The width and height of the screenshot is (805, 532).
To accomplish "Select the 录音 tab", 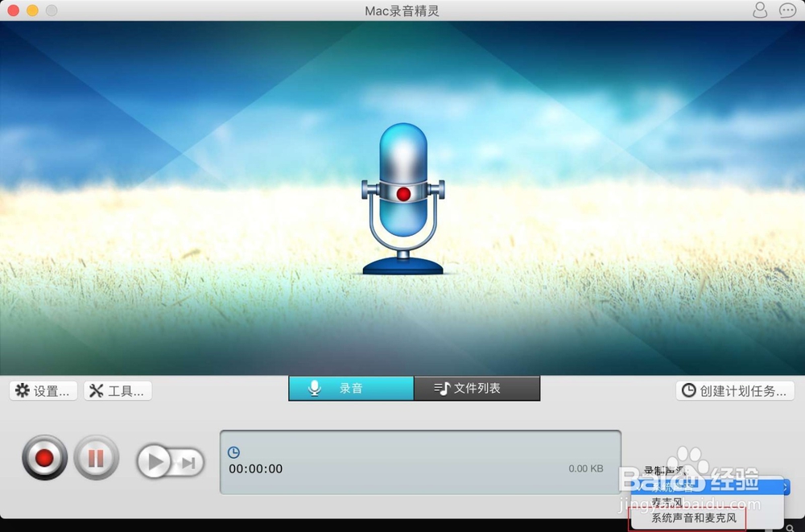I will coord(350,388).
